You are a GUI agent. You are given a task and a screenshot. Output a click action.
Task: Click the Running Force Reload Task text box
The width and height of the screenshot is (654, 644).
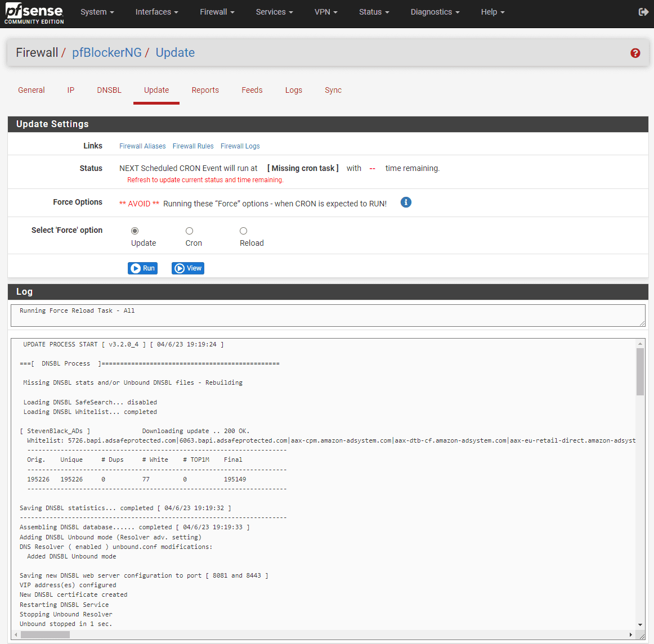pos(328,316)
